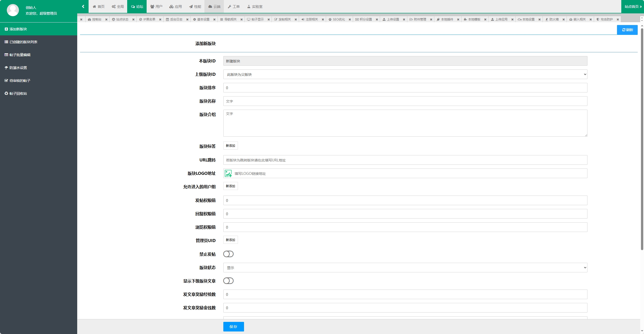Close the 发帖相关 tab
644x334 pixels.
pos(296,19)
